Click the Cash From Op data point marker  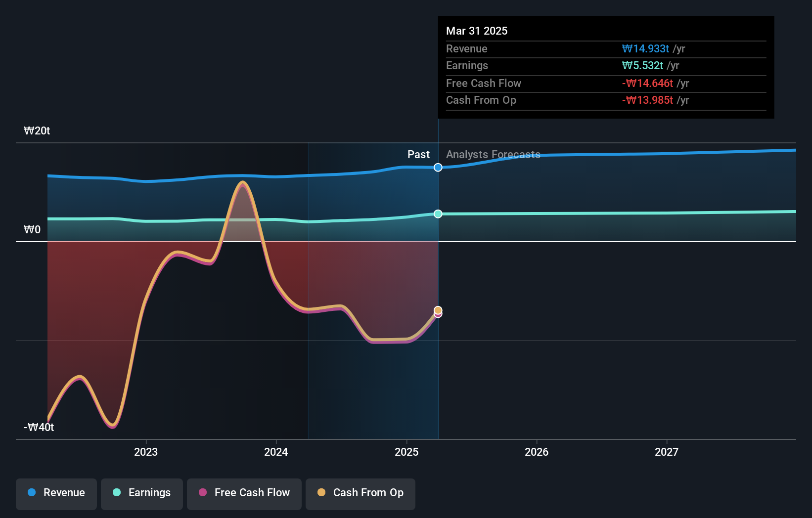[x=438, y=310]
